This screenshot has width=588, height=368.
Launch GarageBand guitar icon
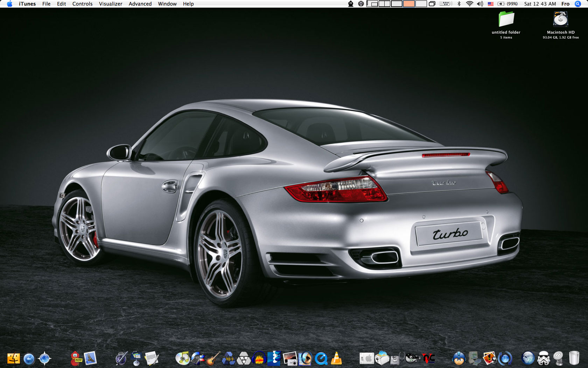click(x=213, y=359)
